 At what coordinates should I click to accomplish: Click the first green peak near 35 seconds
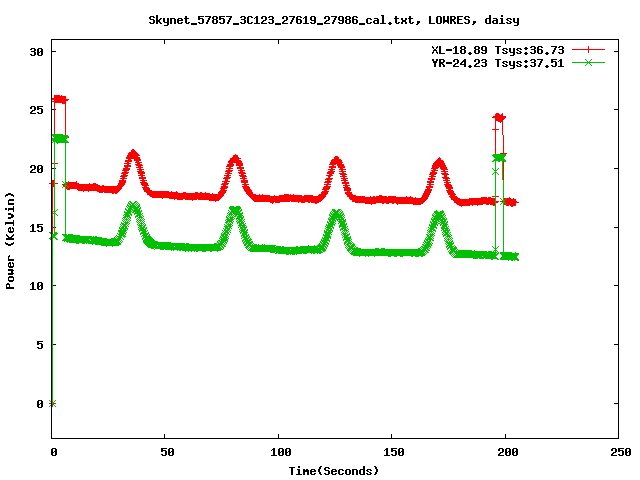click(x=133, y=207)
